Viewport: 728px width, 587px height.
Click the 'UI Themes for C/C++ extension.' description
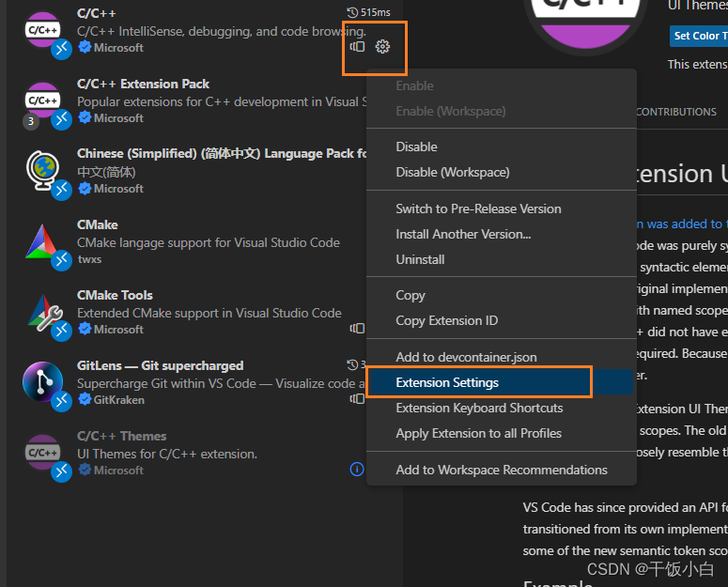(167, 454)
